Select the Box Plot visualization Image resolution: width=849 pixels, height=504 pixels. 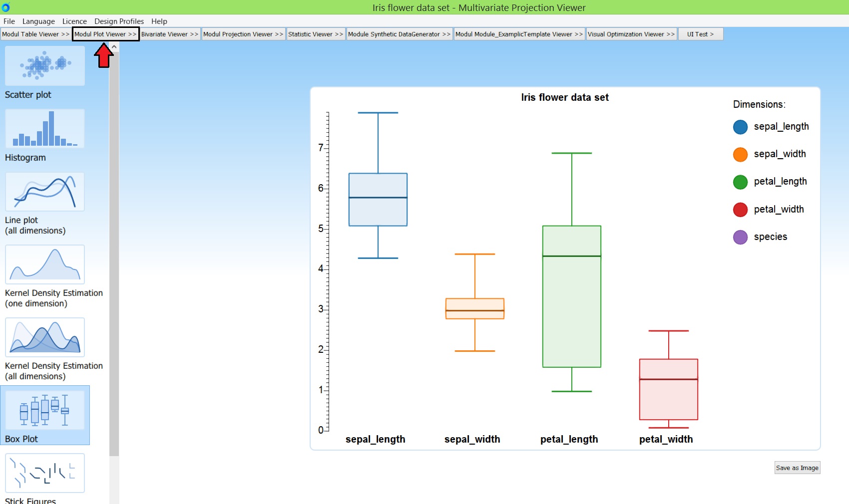(44, 410)
